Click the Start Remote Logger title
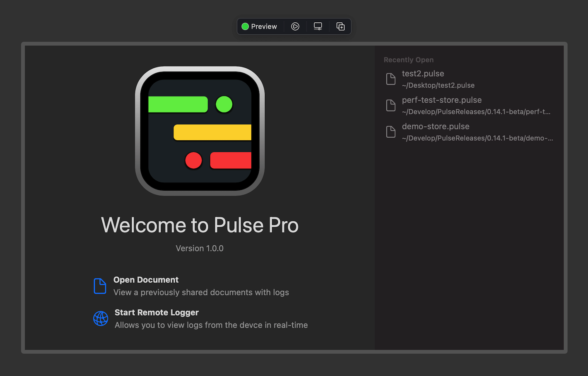588x376 pixels. [157, 312]
